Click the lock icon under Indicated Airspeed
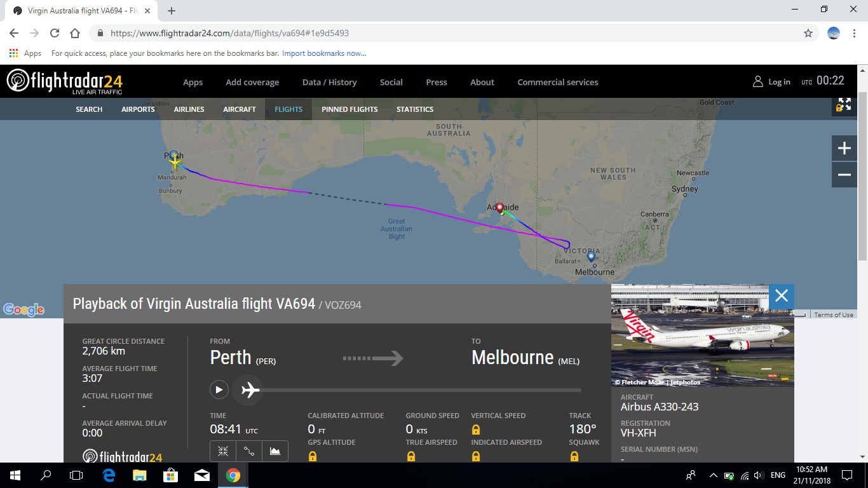The image size is (868, 488). 475,456
